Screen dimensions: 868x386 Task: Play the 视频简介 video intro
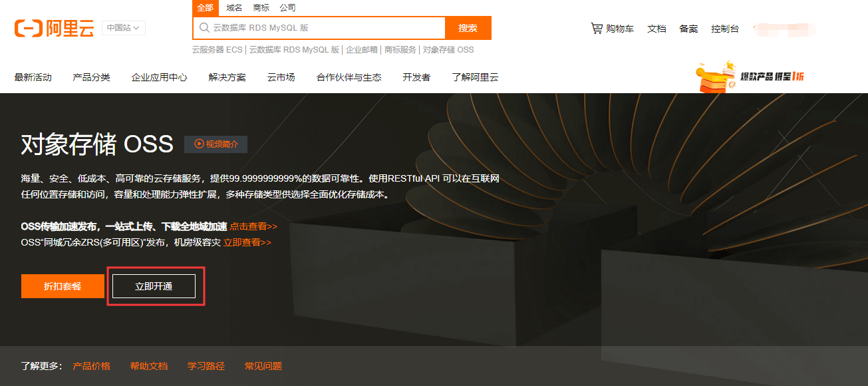(x=216, y=144)
